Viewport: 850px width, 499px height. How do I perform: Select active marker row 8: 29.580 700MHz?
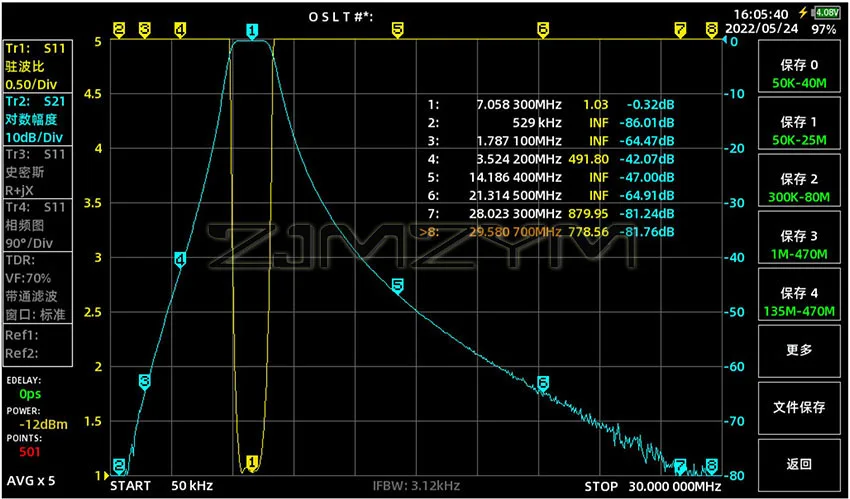548,232
